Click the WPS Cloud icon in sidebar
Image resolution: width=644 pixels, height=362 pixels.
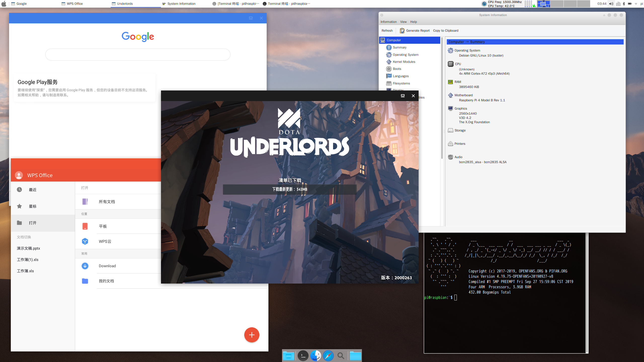[x=85, y=240]
